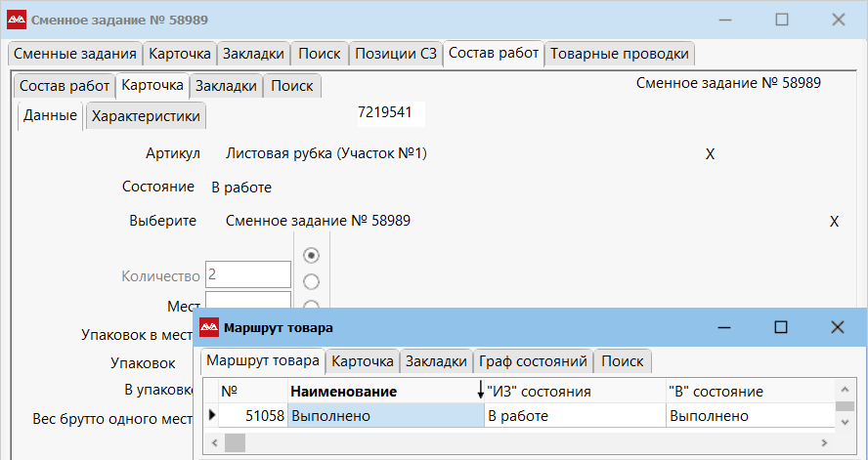Screen dimensions: 868x460
Task: Click the row indicator arrow beside 51058
Action: click(x=213, y=416)
